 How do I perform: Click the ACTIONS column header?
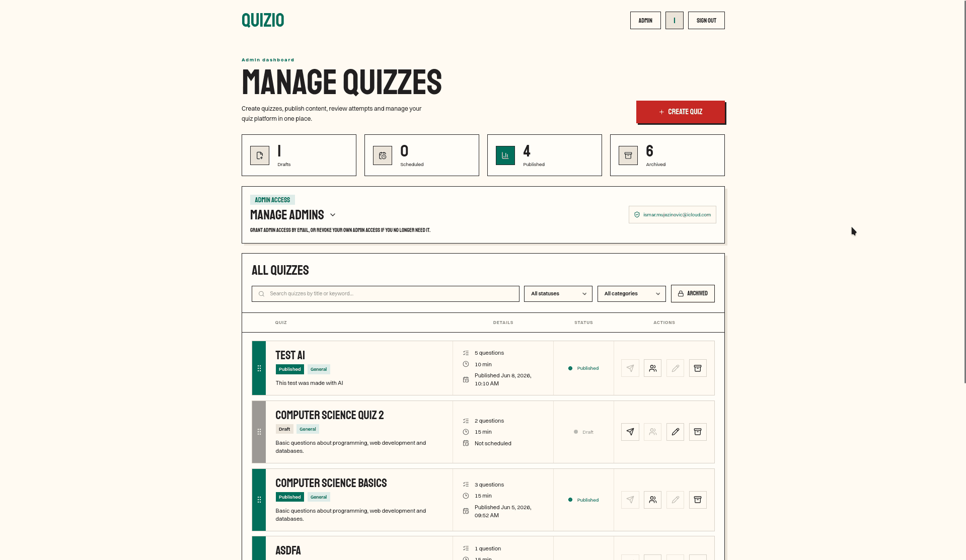[x=664, y=323]
